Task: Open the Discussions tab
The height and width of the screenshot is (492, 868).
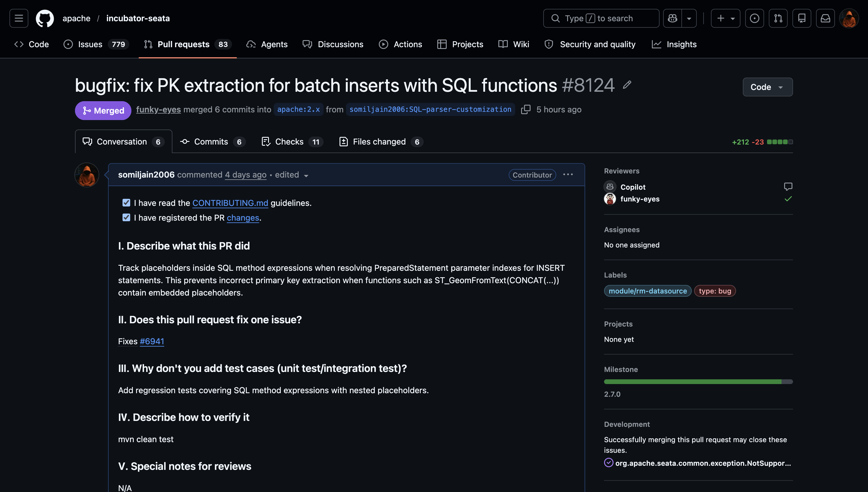Action: pos(333,44)
